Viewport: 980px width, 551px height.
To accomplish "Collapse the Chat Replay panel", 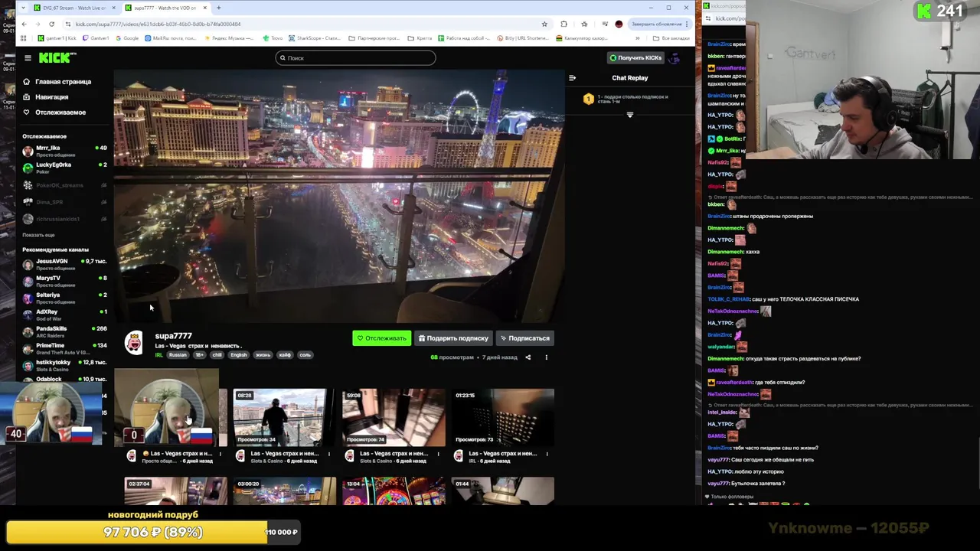I will point(572,78).
